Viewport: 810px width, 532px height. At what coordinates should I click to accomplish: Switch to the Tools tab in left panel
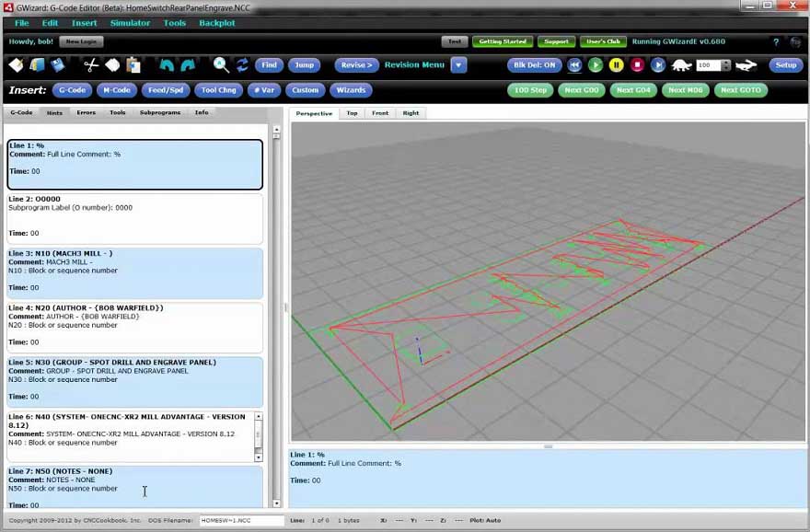[118, 112]
